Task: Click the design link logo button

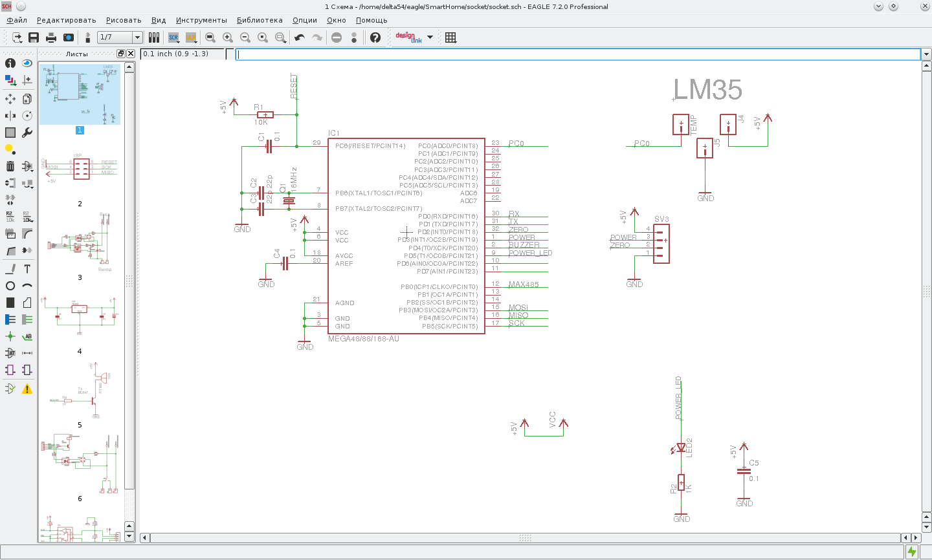Action: coord(408,38)
